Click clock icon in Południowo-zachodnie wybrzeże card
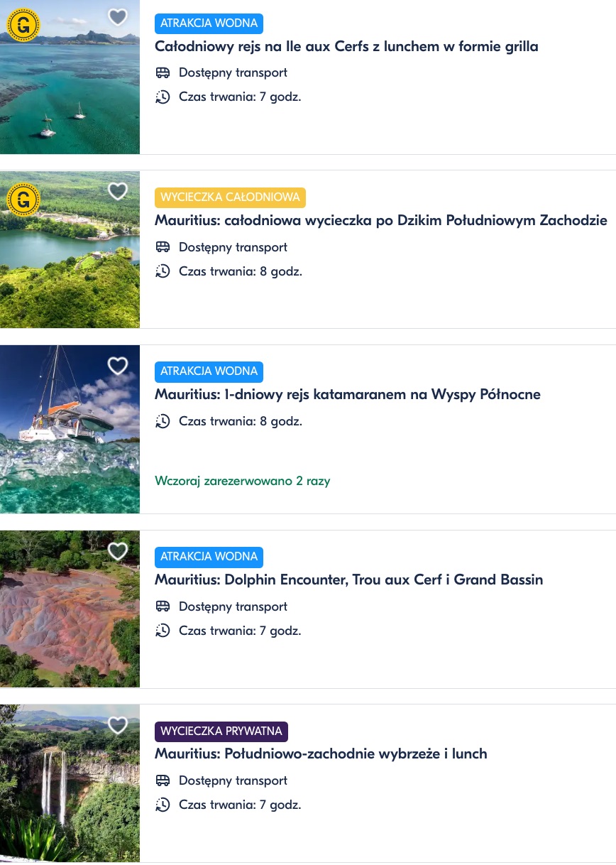Screen dimensions: 616x865 [x=163, y=805]
